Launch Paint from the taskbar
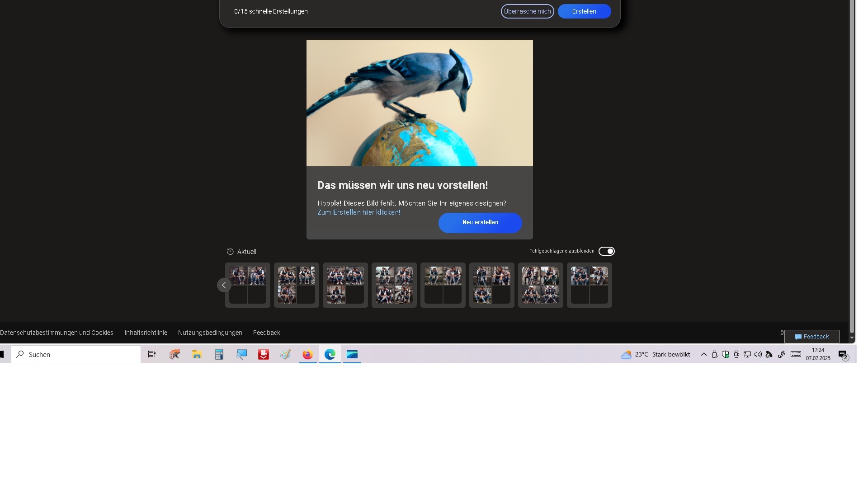868x488 pixels. point(286,354)
